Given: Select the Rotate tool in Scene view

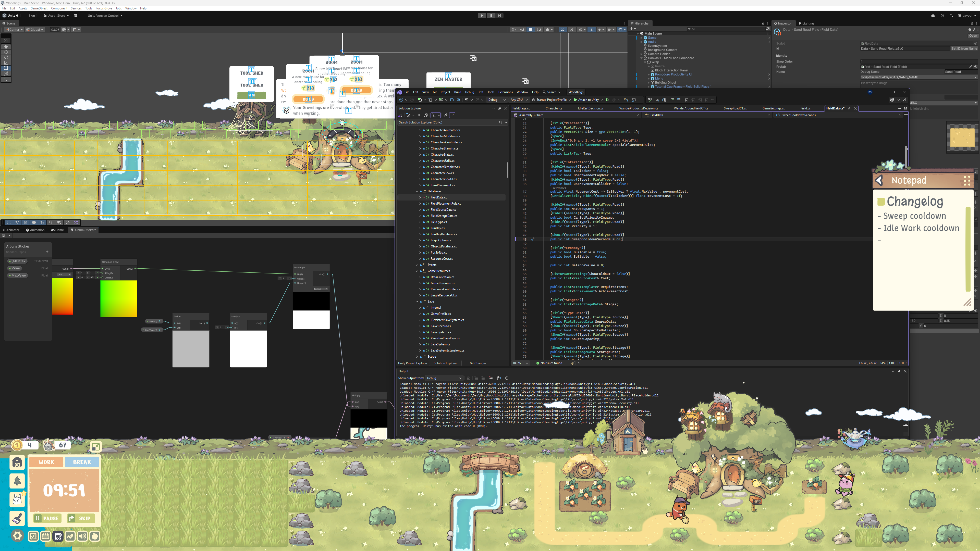Looking at the screenshot, I should tap(6, 57).
